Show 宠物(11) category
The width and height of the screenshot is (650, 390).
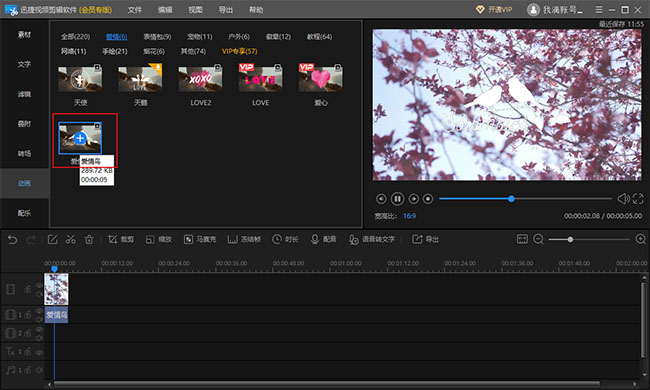(x=199, y=36)
